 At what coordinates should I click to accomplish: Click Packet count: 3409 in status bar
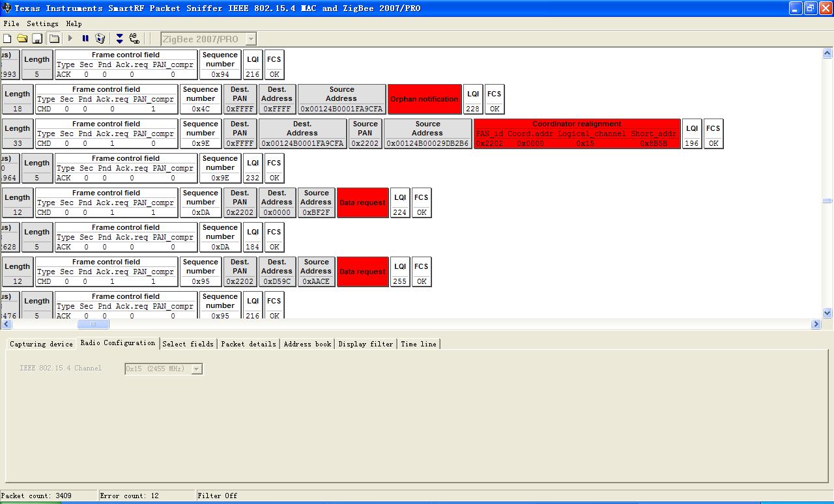point(37,496)
